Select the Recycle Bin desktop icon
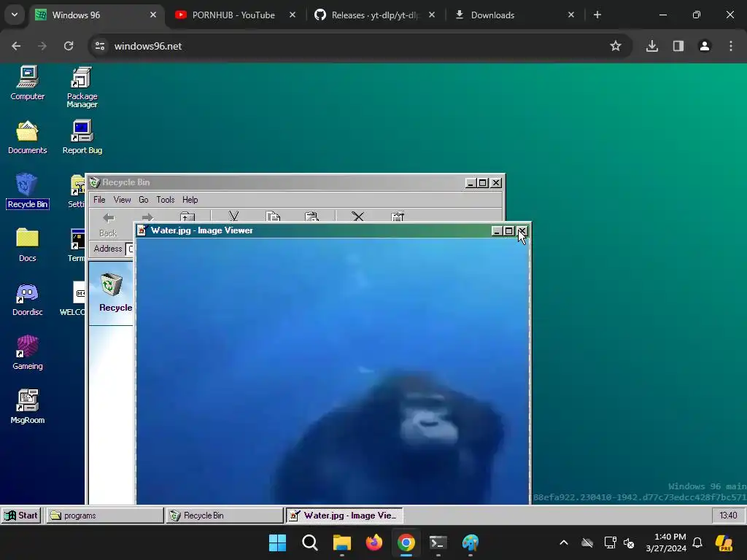747x560 pixels. pos(27,192)
